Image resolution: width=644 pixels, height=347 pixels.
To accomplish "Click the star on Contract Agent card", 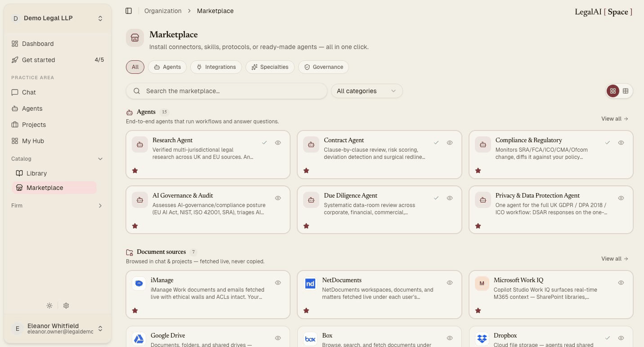I will click(306, 171).
